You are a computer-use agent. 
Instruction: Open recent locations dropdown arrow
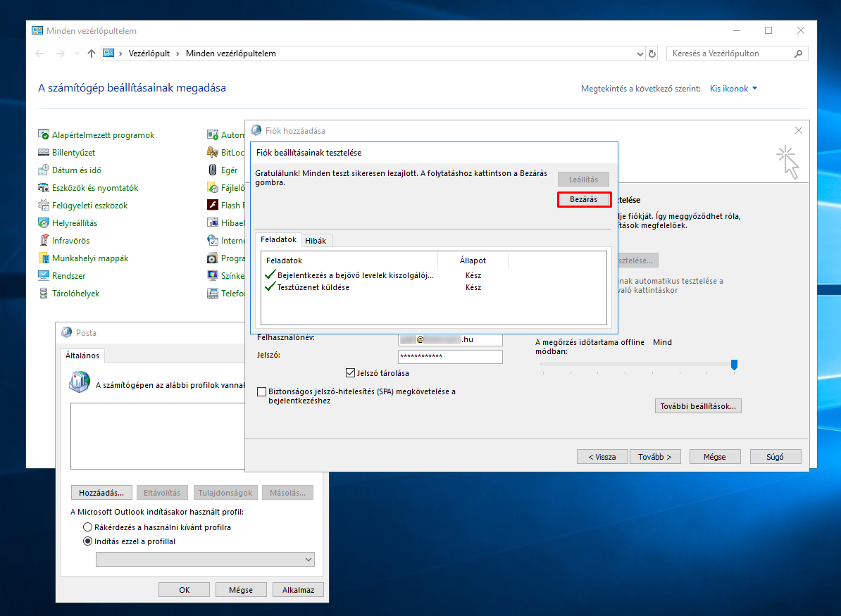[77, 54]
